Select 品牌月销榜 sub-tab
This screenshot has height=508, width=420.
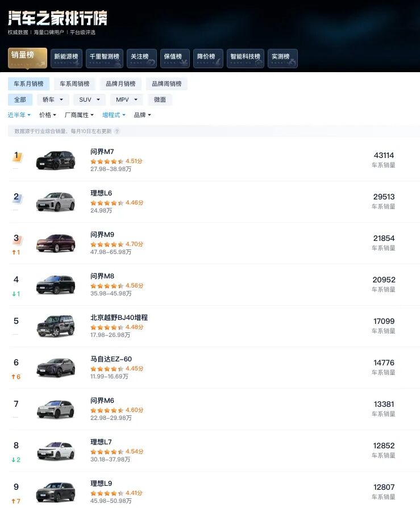[x=120, y=84]
